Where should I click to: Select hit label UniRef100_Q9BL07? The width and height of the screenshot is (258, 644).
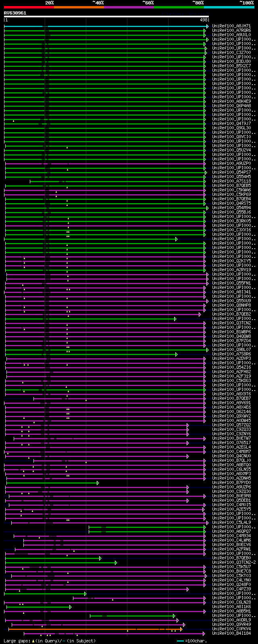click(231, 350)
